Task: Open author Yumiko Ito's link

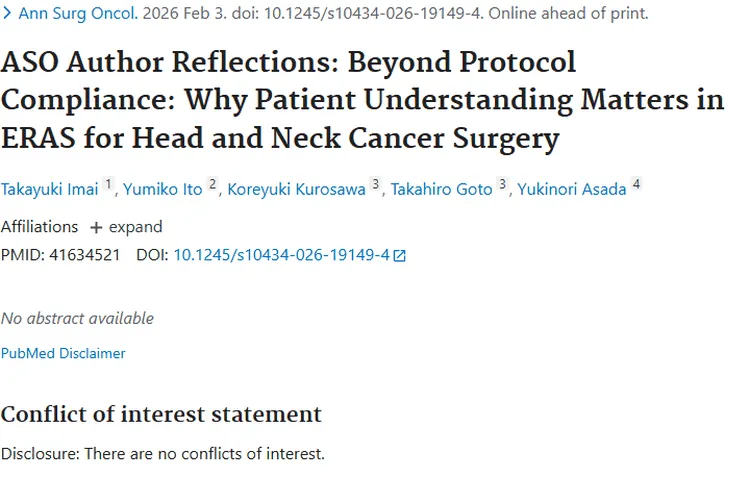Action: tap(163, 190)
